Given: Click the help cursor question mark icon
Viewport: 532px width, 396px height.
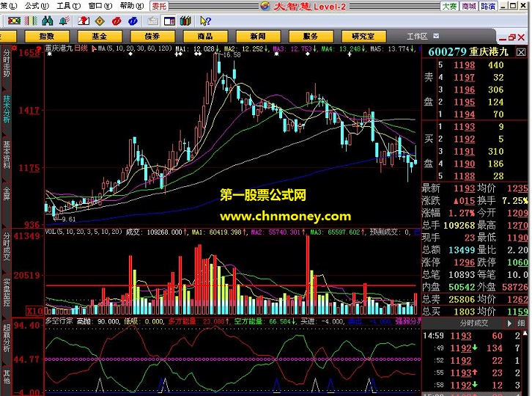Looking at the screenshot, I should 205,21.
